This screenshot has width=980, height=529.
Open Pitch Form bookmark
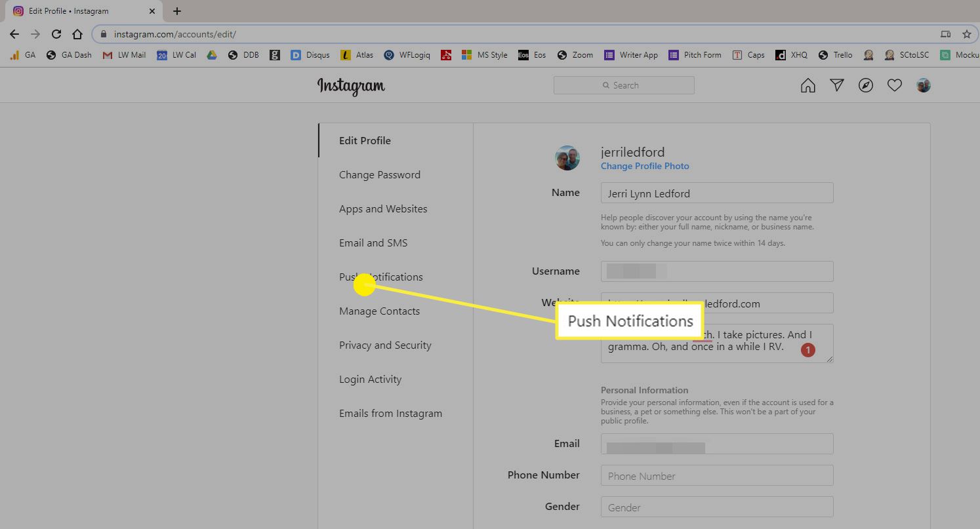tap(695, 55)
